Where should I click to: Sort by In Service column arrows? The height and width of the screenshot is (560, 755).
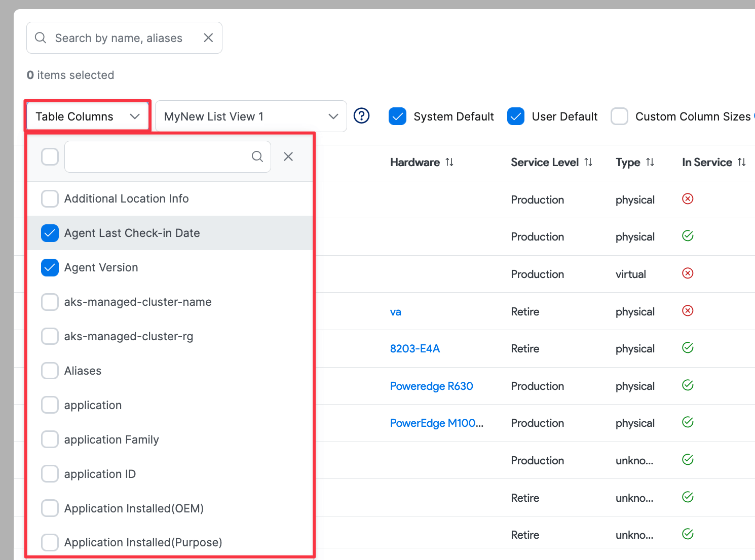click(x=742, y=162)
